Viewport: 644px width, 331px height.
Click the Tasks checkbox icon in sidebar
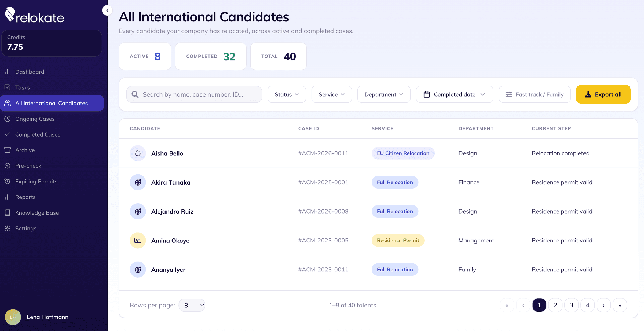[8, 87]
